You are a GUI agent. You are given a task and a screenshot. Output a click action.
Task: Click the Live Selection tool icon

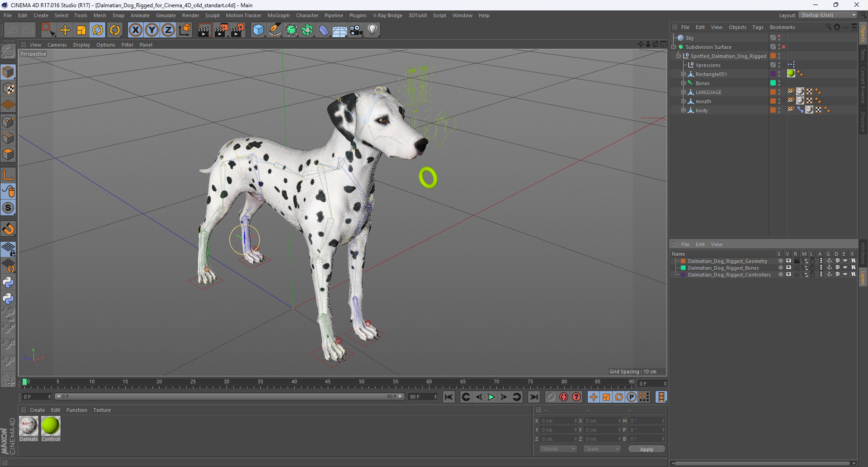click(x=48, y=30)
